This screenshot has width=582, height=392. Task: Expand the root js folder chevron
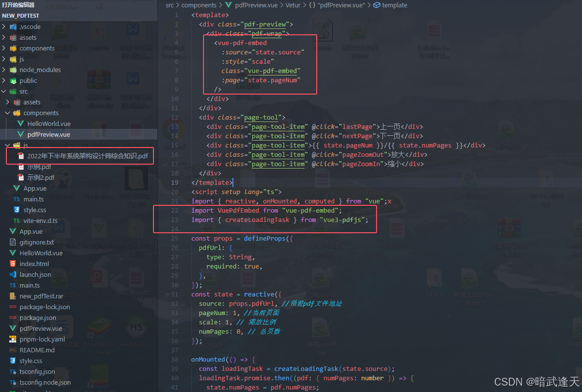point(4,59)
